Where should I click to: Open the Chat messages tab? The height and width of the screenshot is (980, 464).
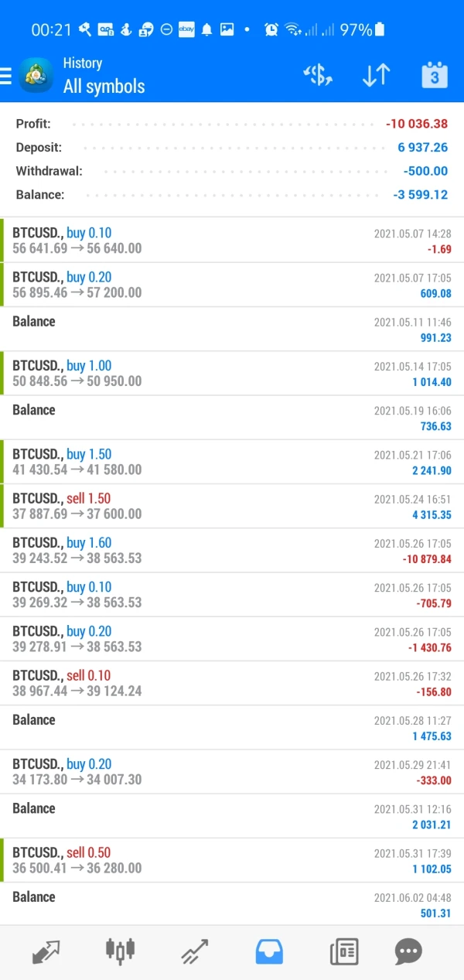pyautogui.click(x=408, y=951)
